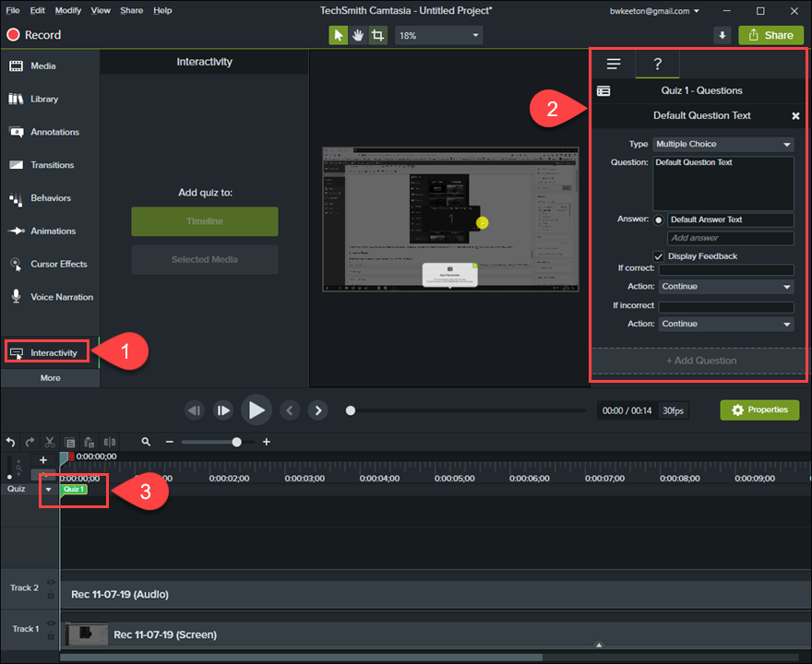Click the Undo arrow above the timeline
The image size is (812, 664).
click(x=10, y=442)
